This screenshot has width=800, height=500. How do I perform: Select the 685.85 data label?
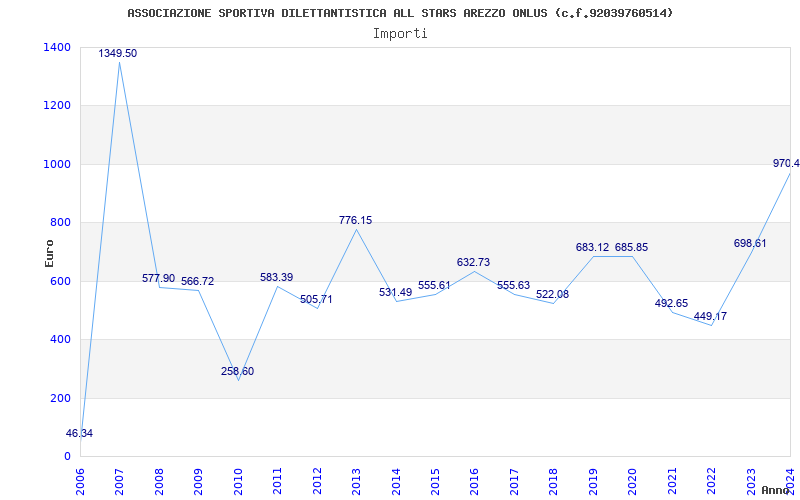click(x=631, y=247)
